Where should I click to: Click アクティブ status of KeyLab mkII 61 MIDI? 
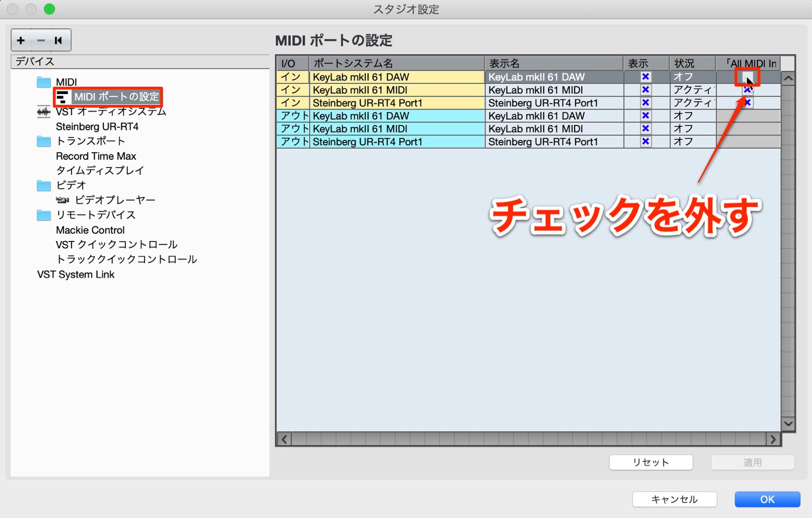693,90
